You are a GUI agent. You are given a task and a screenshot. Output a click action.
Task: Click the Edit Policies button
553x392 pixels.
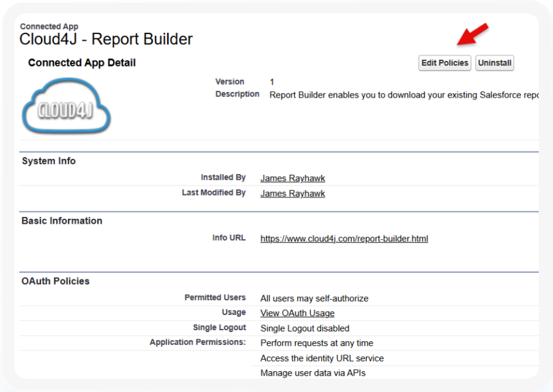tap(445, 63)
